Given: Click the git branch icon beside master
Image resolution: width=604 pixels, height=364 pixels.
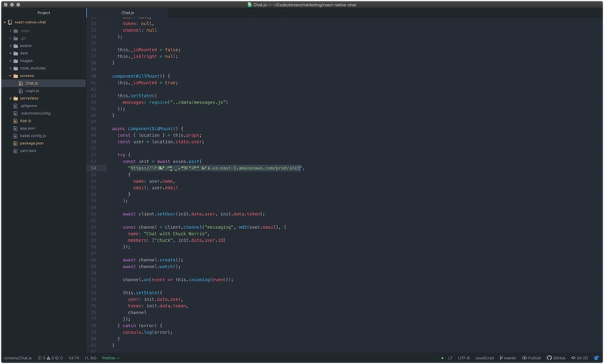Looking at the screenshot, I should click(501, 358).
